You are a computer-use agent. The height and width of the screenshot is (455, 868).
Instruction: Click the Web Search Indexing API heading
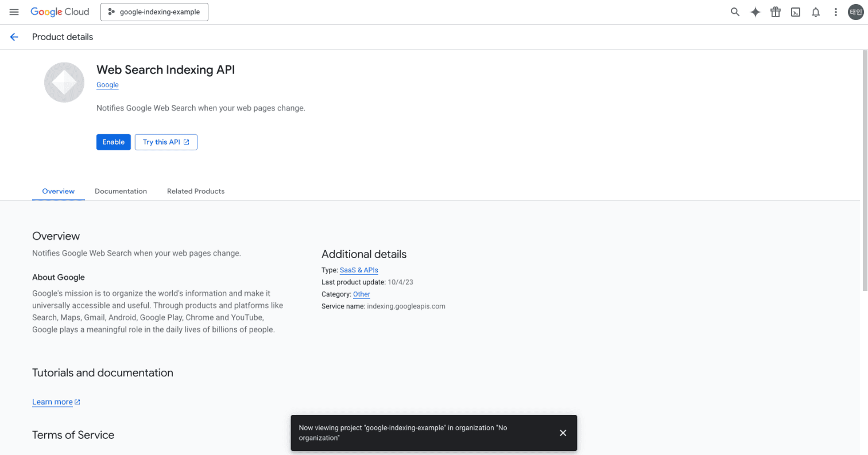pyautogui.click(x=166, y=70)
